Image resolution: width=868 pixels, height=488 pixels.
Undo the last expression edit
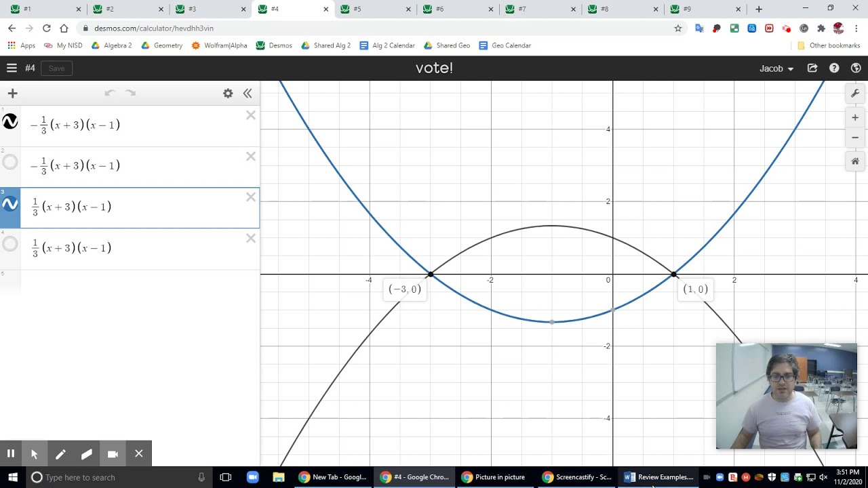click(110, 94)
